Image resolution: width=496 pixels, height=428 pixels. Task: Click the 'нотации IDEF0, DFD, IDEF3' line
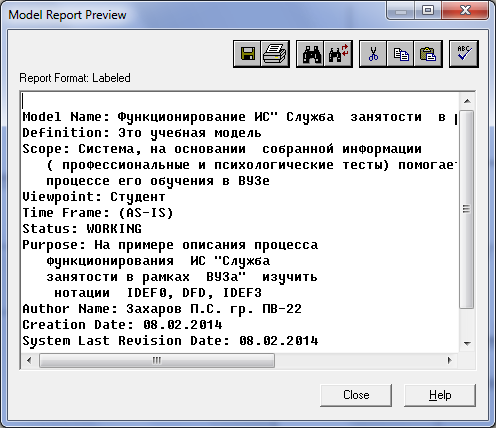coord(158,293)
